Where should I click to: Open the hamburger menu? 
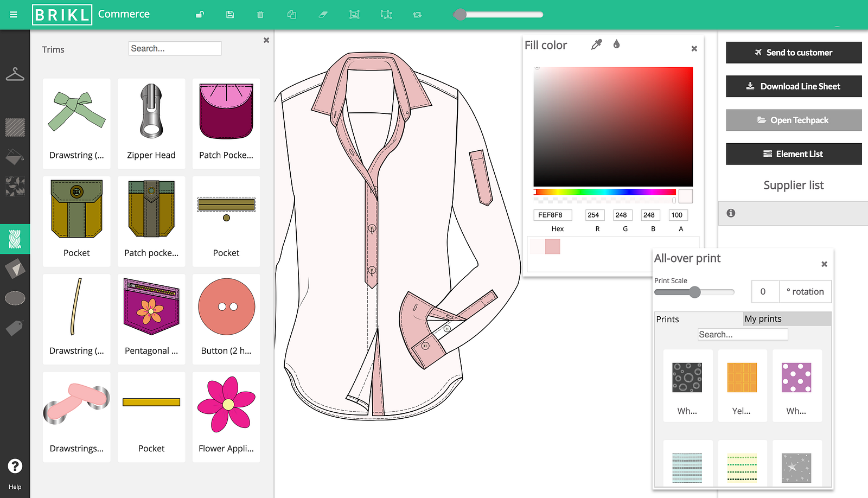[14, 15]
